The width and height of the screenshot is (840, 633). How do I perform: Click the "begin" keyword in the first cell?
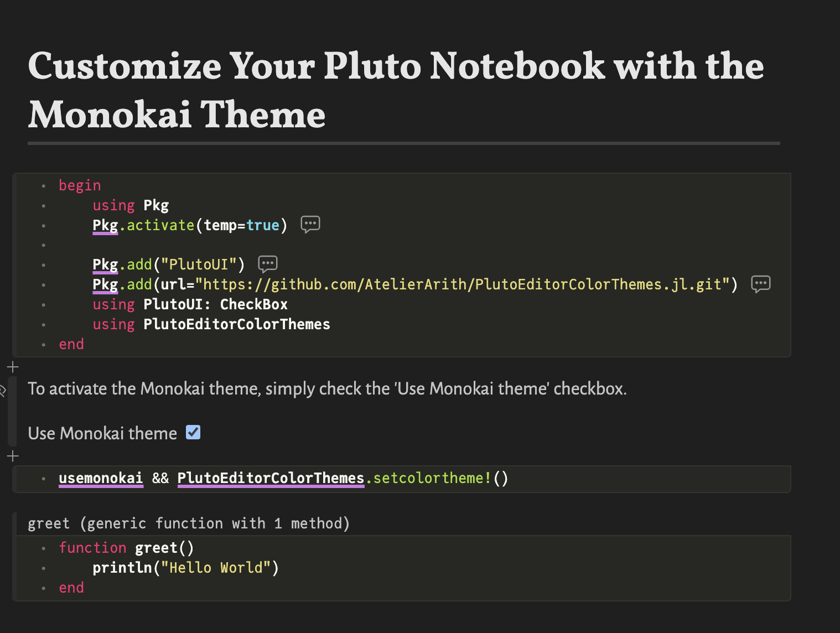tap(80, 185)
